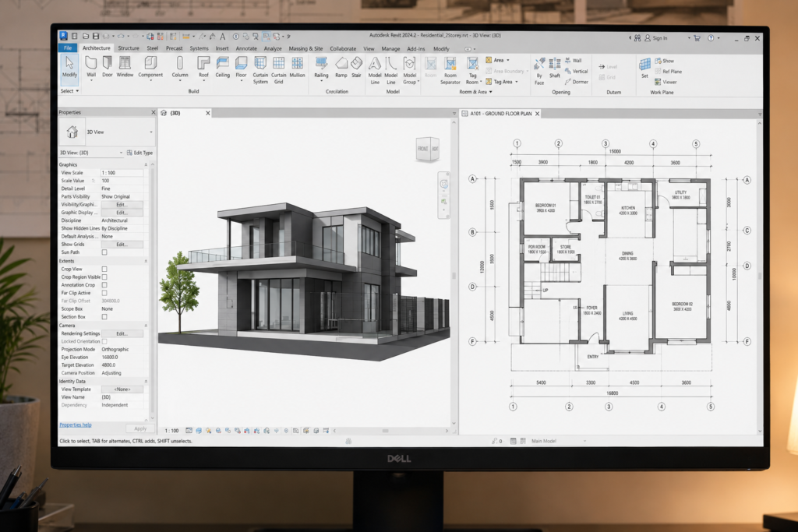Click Sign In in title bar
Screen dimensions: 798x532
pyautogui.click(x=656, y=38)
